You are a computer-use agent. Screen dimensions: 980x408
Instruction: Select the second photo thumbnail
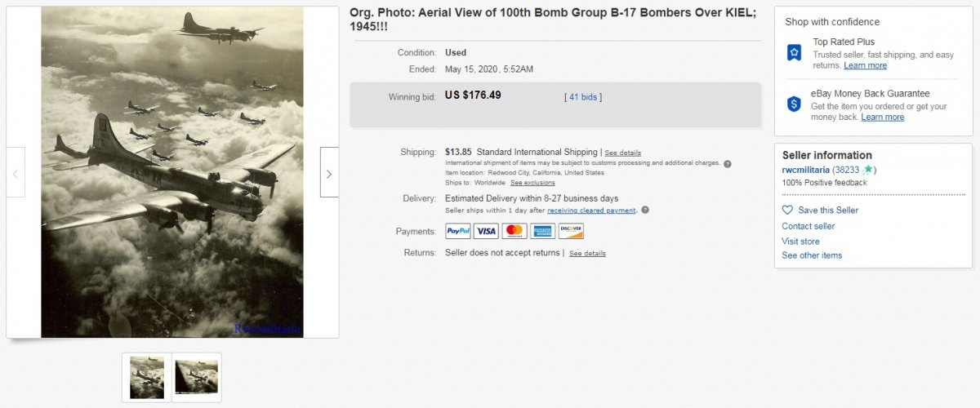pos(196,377)
